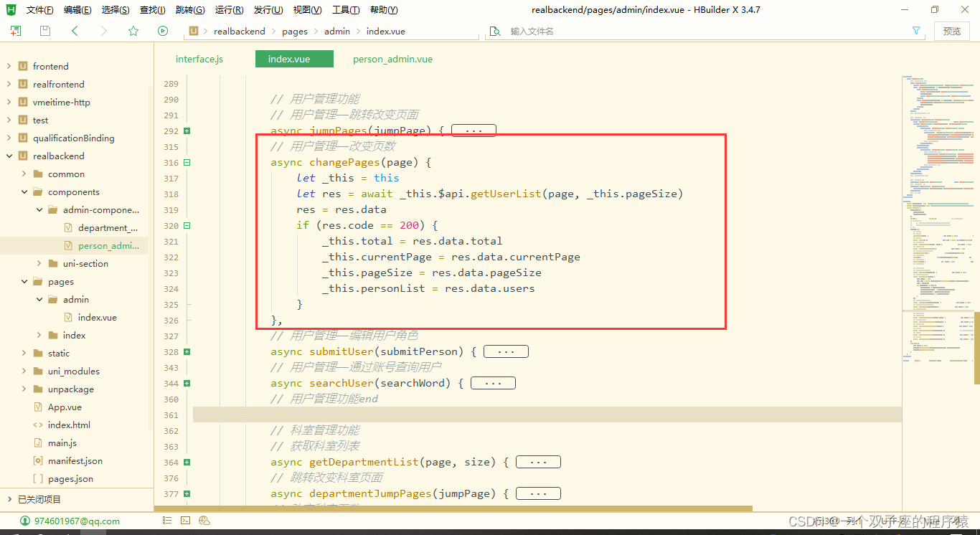Viewport: 980px width, 535px height.
Task: Click the file search icon before the filename input
Action: (494, 31)
